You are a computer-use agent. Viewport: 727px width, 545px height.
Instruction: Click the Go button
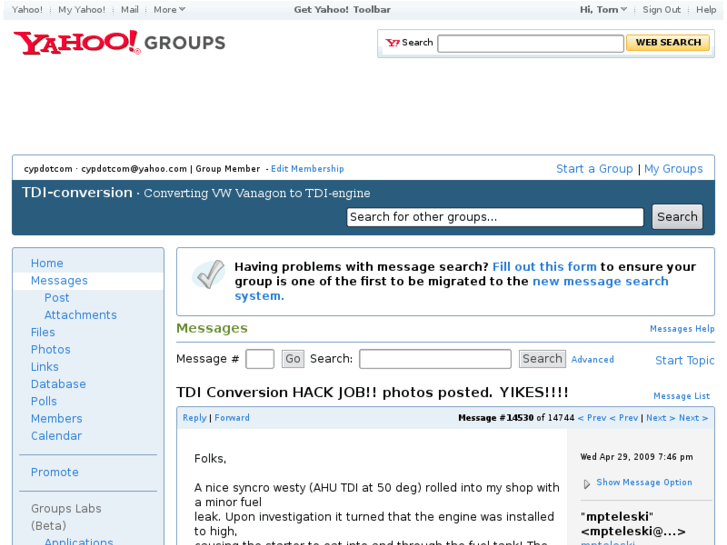tap(293, 359)
